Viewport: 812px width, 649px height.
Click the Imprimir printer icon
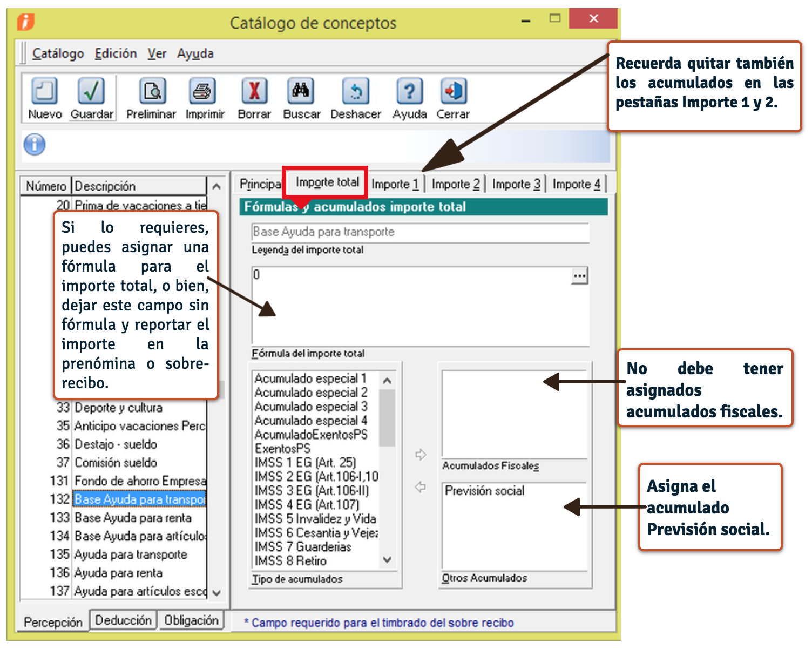tap(202, 92)
